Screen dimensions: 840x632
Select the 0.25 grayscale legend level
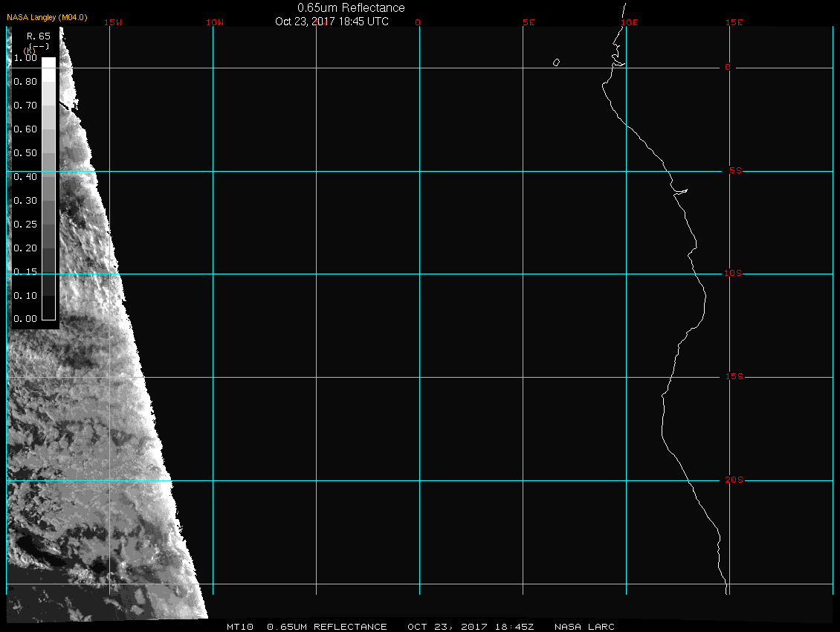(48, 224)
